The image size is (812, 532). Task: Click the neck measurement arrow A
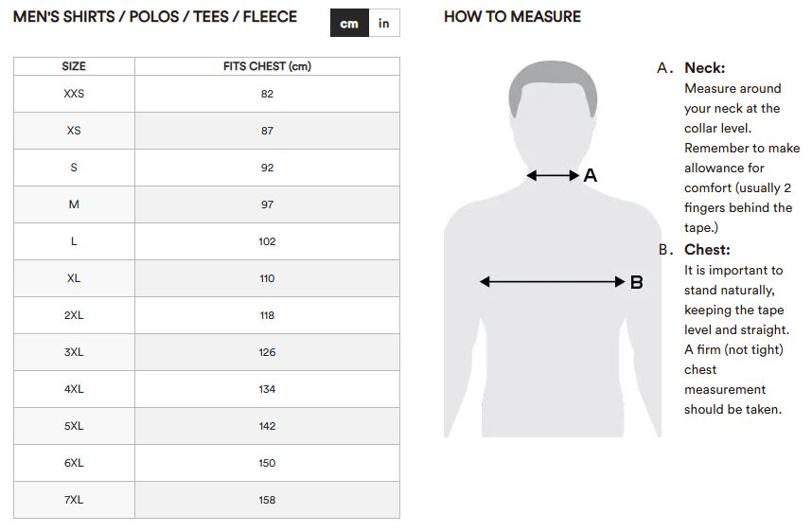click(553, 175)
